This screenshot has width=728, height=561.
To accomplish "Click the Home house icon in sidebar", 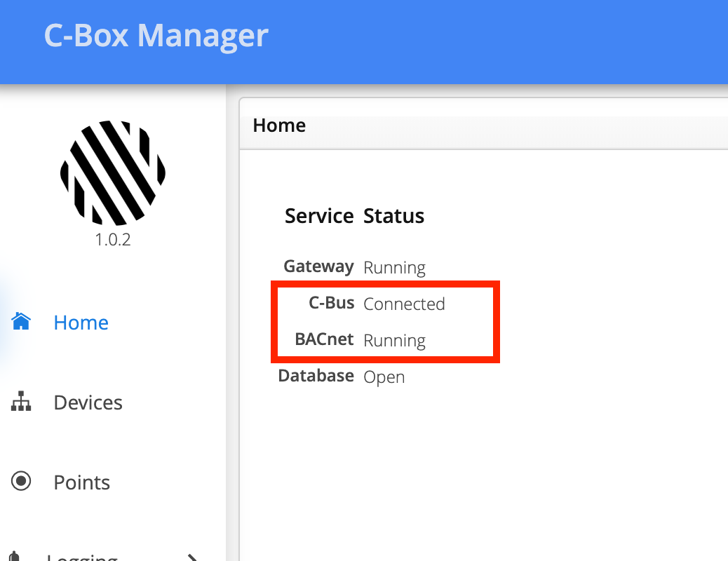I will 22,322.
